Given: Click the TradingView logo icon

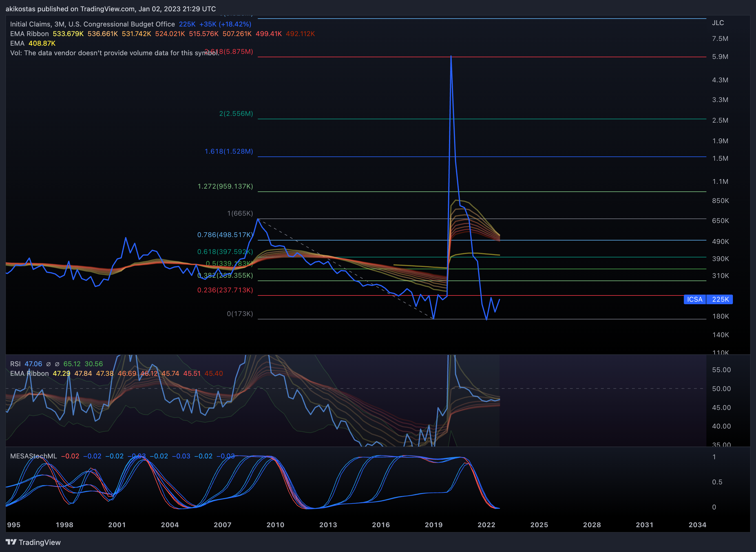Looking at the screenshot, I should [11, 542].
